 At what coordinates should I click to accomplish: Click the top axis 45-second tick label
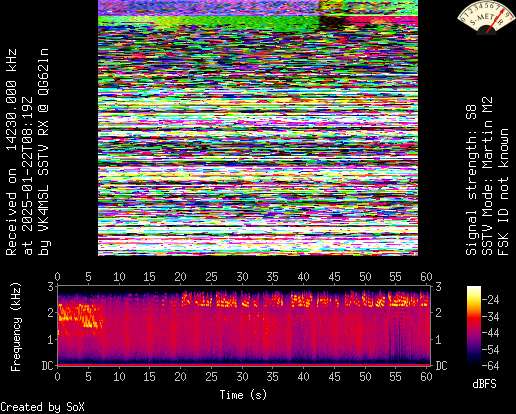[334, 277]
